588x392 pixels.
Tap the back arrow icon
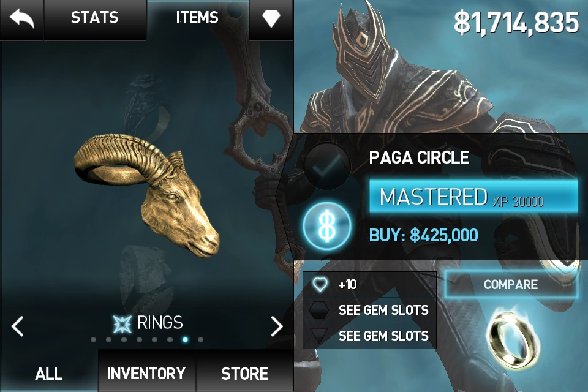tap(21, 19)
